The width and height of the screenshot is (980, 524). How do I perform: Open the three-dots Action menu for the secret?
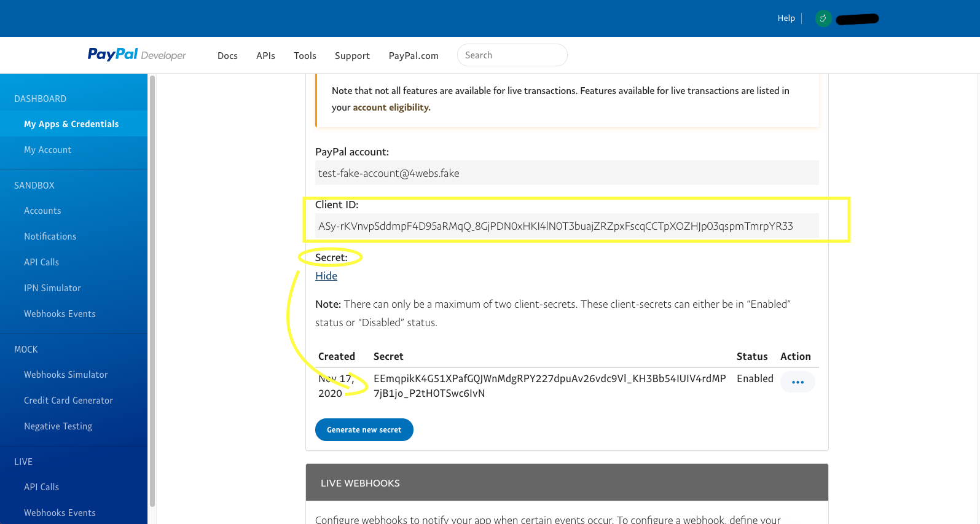point(798,382)
